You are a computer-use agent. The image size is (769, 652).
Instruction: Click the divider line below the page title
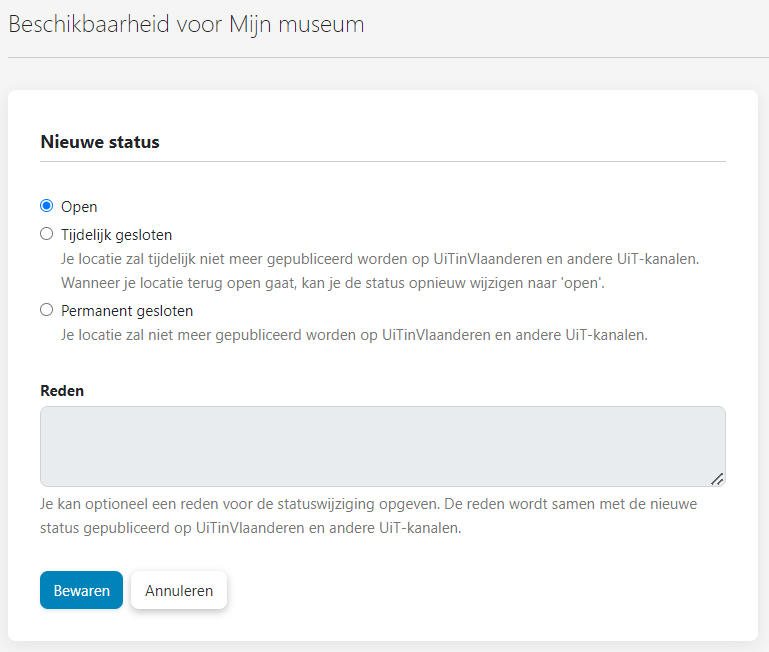point(388,57)
